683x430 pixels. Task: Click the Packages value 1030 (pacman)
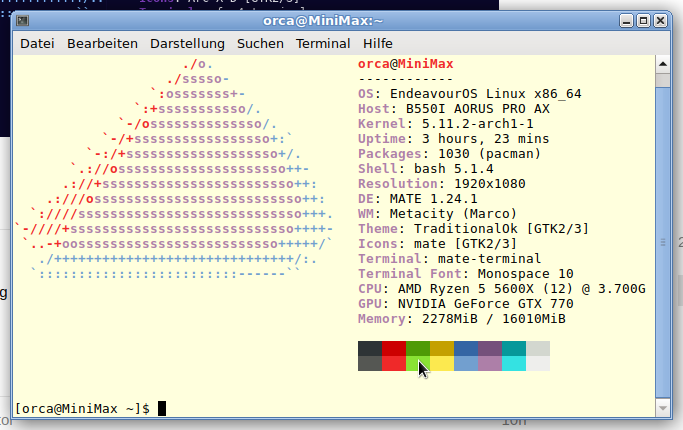click(489, 154)
